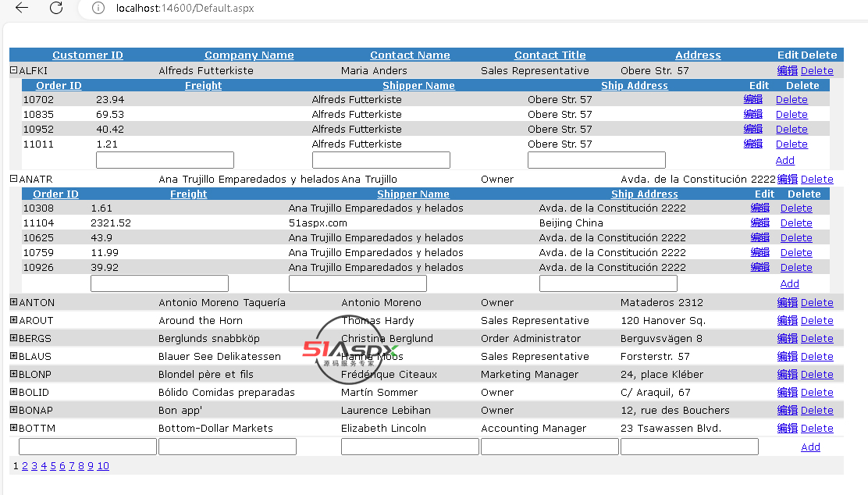
Task: Jump to page 10 in pager
Action: [x=102, y=466]
